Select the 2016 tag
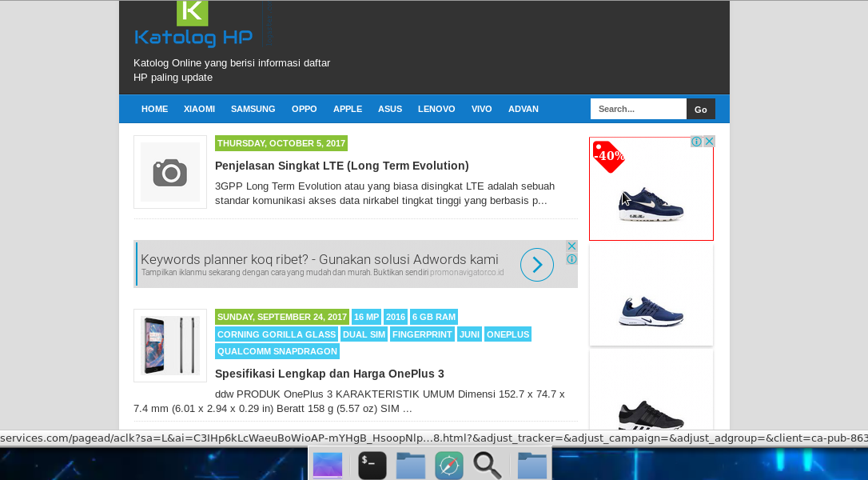This screenshot has width=868, height=480. pyautogui.click(x=396, y=317)
